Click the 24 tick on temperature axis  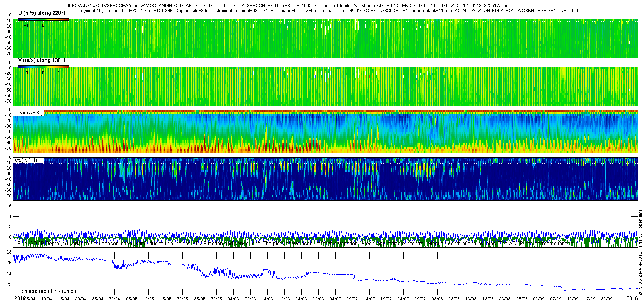click(9, 274)
